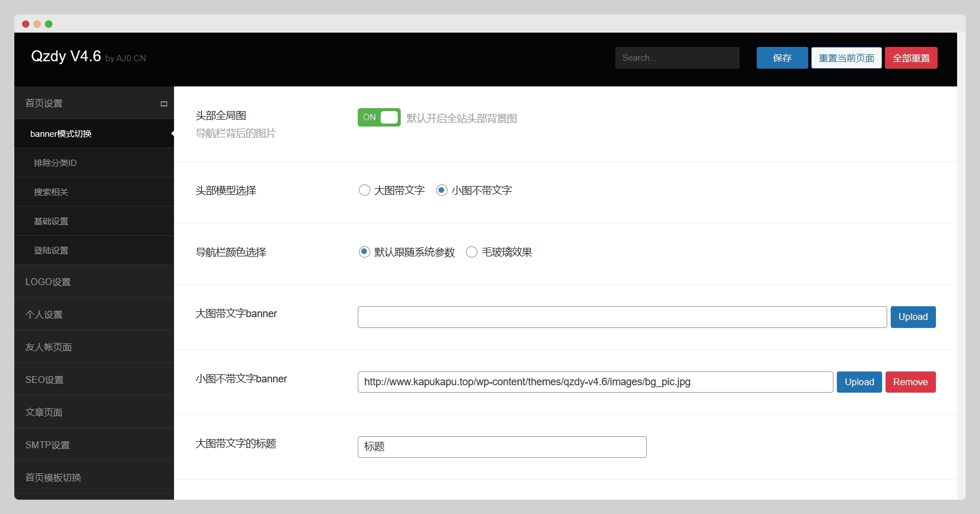This screenshot has height=514, width=980.
Task: Click the red window close dot
Action: pos(26,24)
